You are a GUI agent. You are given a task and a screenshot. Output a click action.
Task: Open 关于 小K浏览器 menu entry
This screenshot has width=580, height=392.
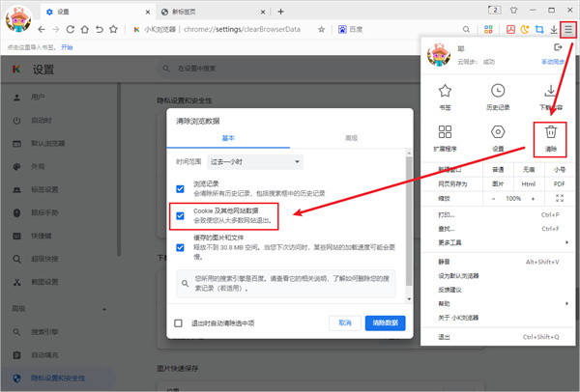[x=498, y=318]
